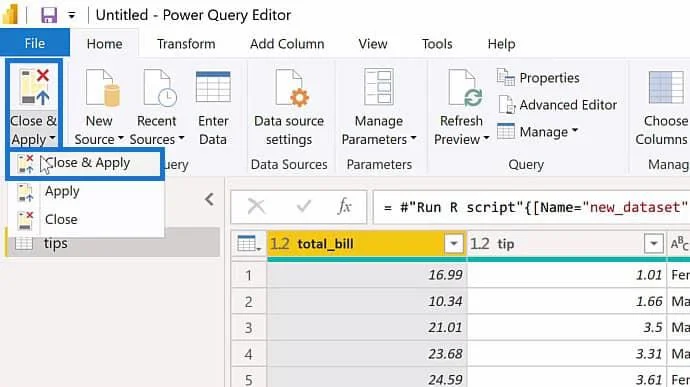Click the Save icon in title bar

coord(49,15)
